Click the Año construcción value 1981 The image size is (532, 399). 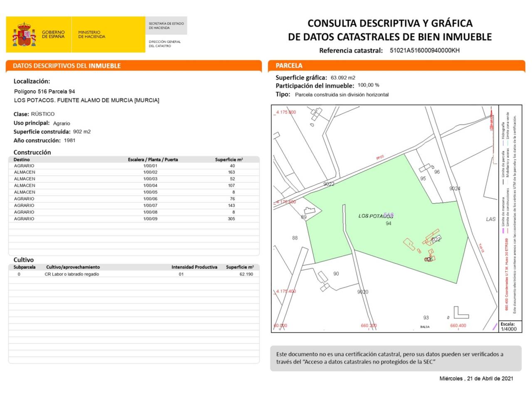click(70, 140)
